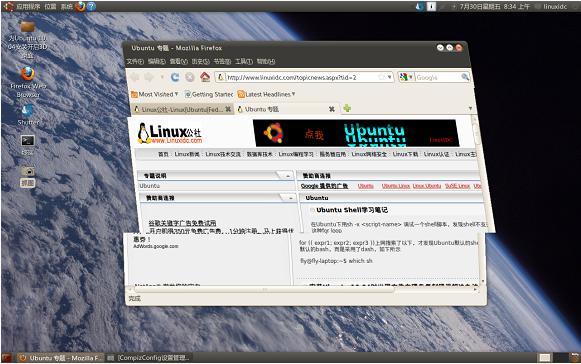Viewport: 581px width, 364px height.
Task: Open the 系统 menu in the top panel
Action: (66, 6)
